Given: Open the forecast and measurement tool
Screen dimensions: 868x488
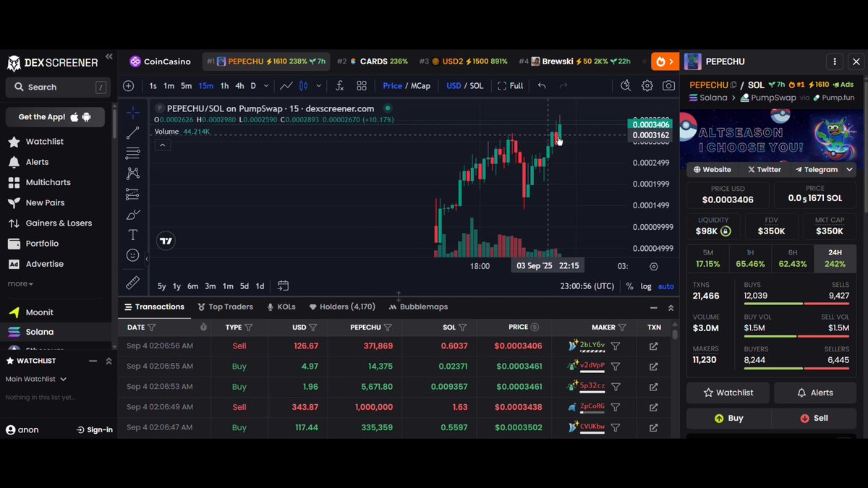Looking at the screenshot, I should point(133,194).
